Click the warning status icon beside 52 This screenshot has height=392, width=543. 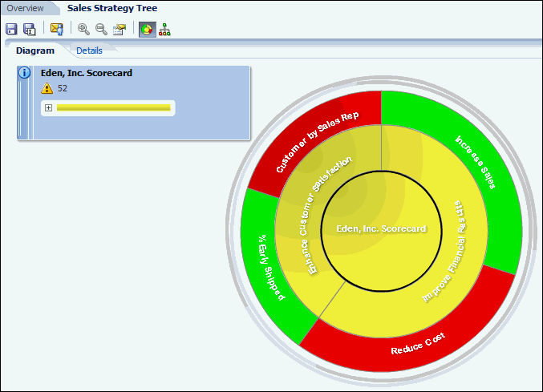(47, 88)
